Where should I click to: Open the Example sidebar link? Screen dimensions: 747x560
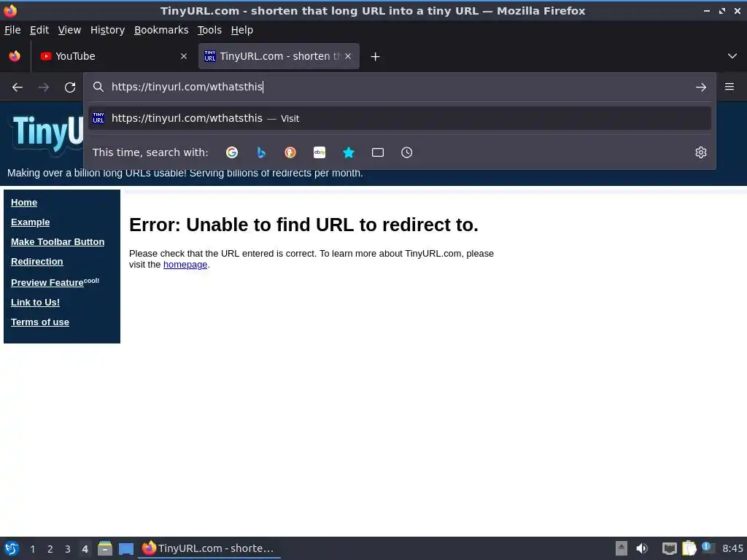pyautogui.click(x=30, y=222)
